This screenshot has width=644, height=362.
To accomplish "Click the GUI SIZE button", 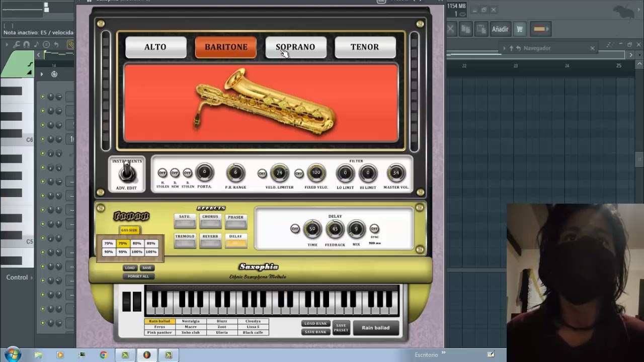I will (x=129, y=230).
